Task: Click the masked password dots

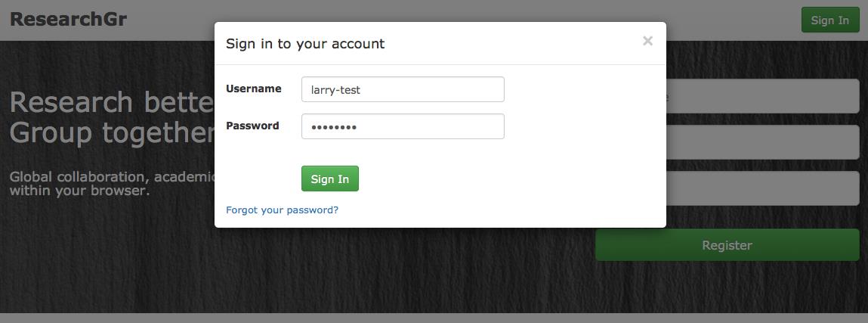Action: pyautogui.click(x=333, y=127)
